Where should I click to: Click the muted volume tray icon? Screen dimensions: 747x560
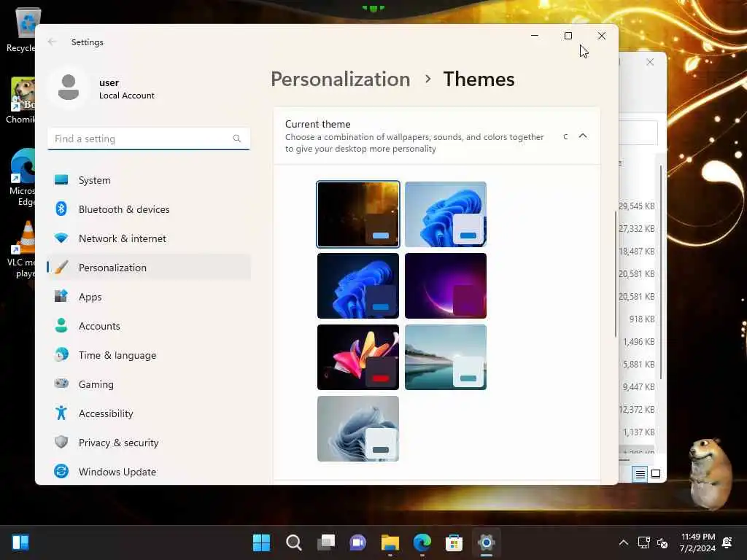click(662, 542)
